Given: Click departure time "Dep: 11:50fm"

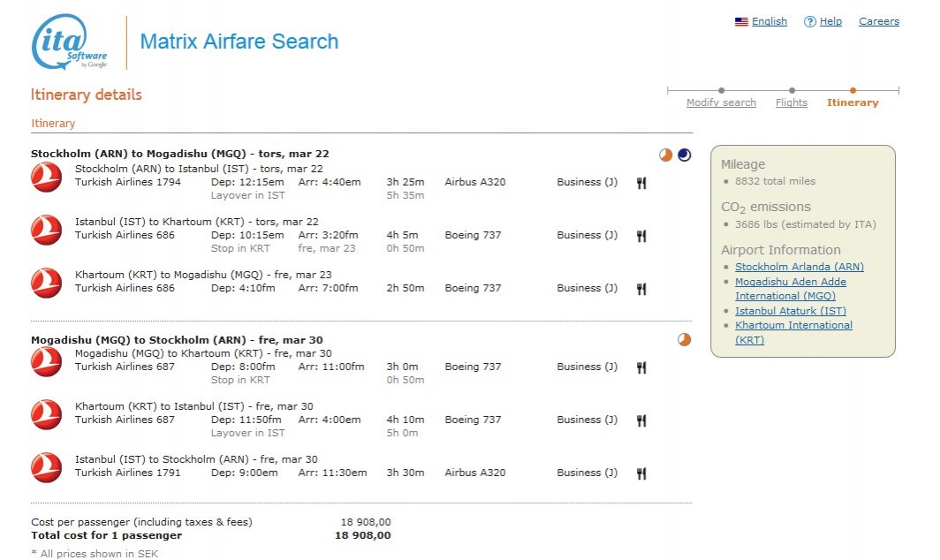Looking at the screenshot, I should click(246, 420).
